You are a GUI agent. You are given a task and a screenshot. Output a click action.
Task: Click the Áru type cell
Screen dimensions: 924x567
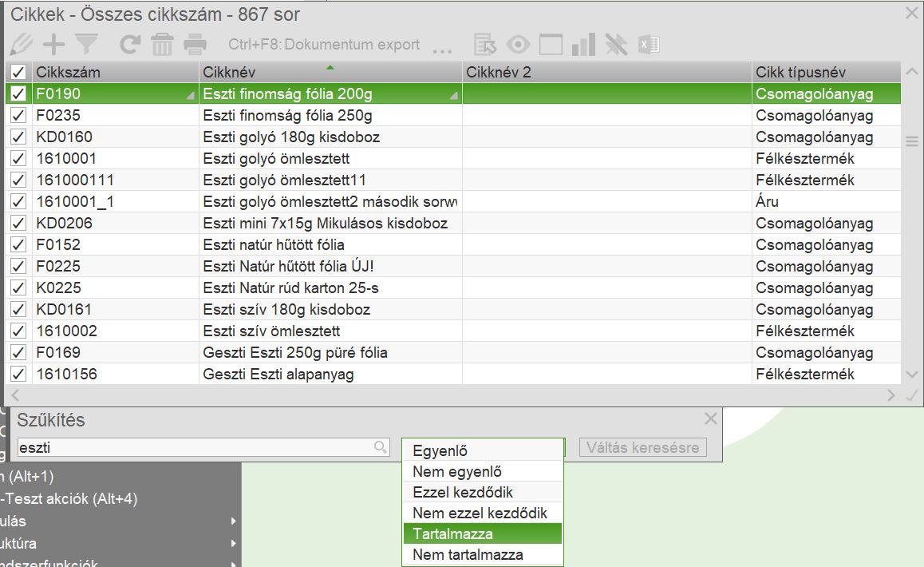tap(826, 202)
